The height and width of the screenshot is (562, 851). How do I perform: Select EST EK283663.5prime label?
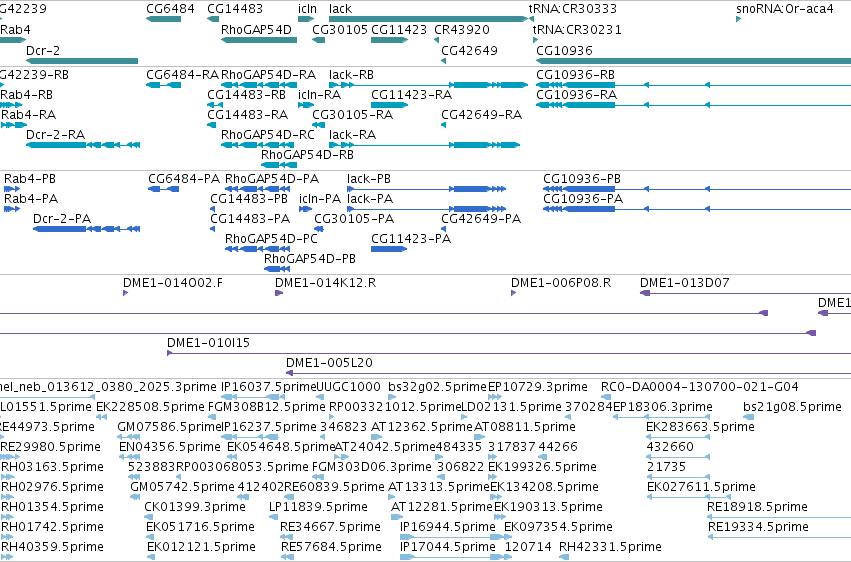700,427
